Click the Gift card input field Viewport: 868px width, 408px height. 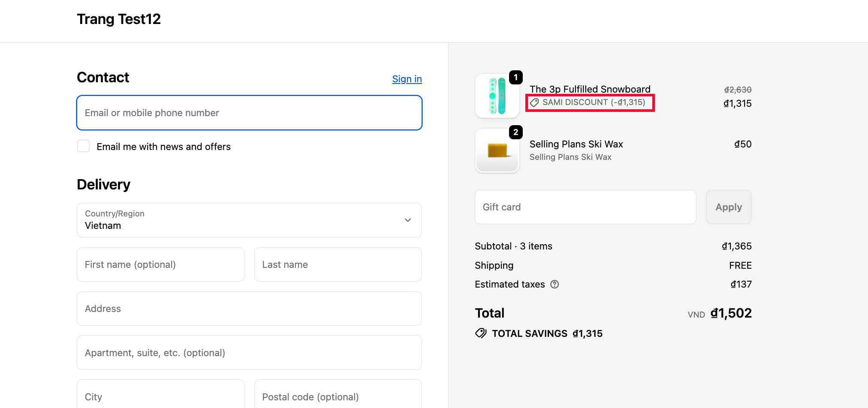pos(585,207)
